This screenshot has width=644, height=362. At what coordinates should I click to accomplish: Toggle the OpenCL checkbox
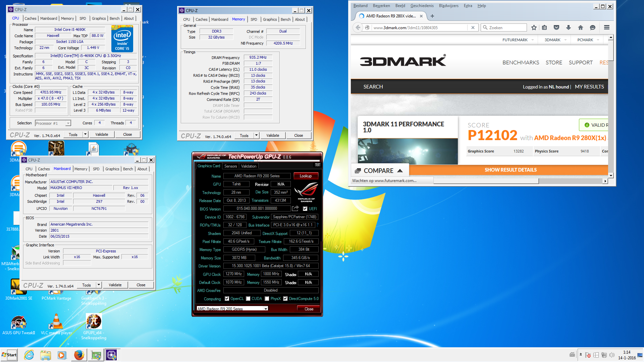coord(227,299)
